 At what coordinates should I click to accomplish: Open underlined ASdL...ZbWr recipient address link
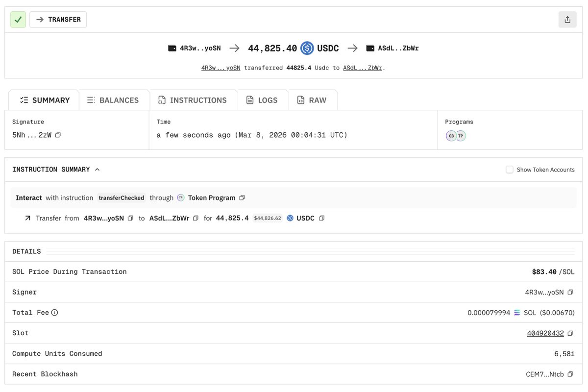(363, 68)
